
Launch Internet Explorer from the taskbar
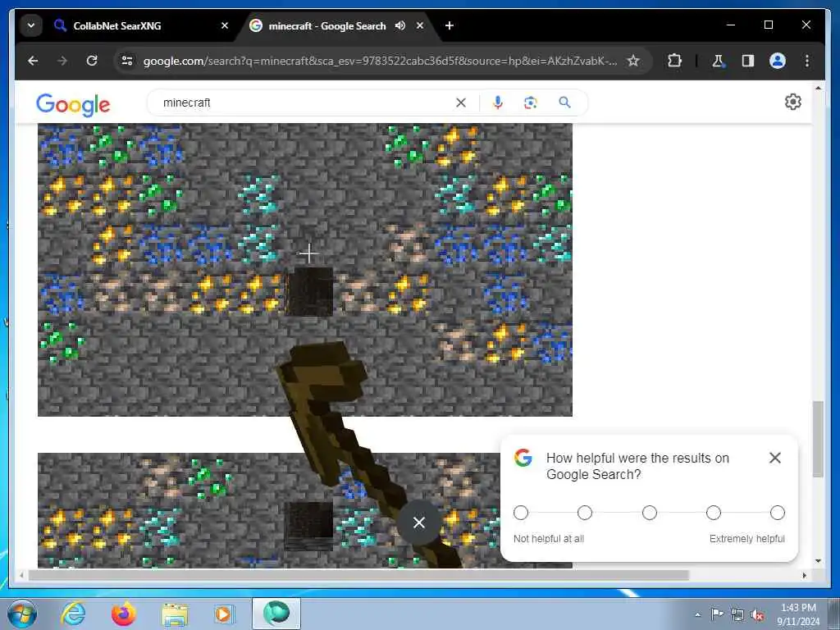point(73,614)
